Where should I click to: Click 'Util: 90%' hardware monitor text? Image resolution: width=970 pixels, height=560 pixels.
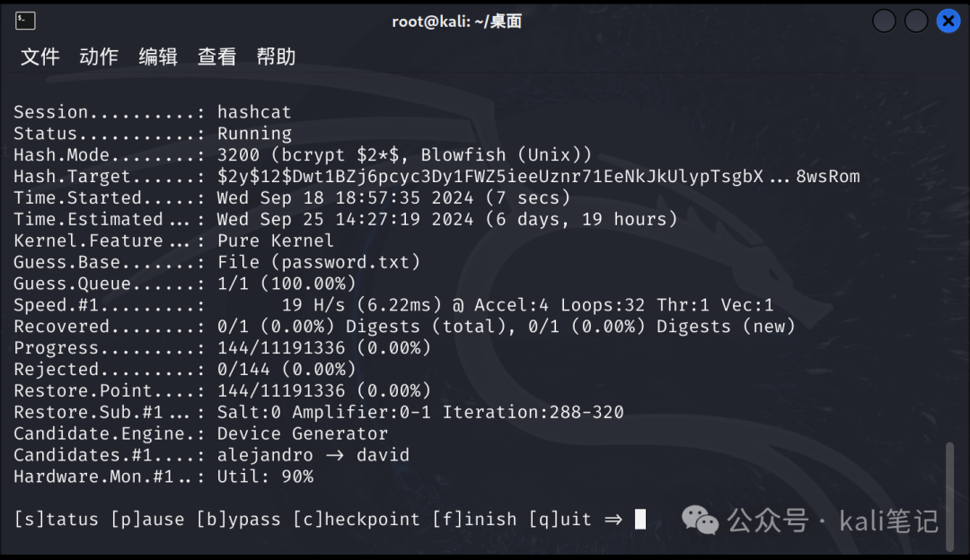pos(265,477)
